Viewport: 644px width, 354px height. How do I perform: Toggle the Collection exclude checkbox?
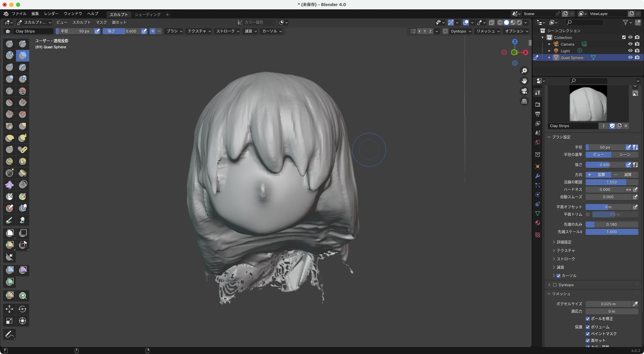[624, 37]
